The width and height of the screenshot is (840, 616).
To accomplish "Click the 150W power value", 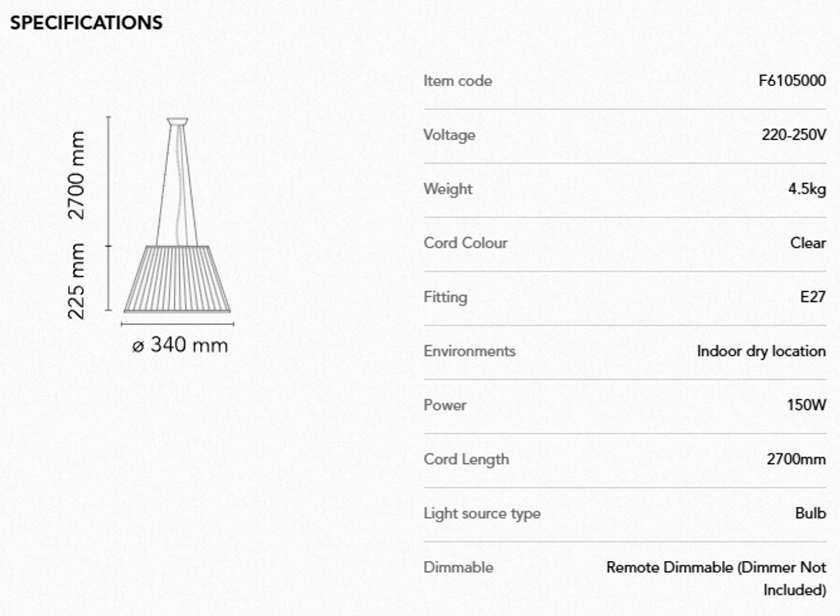I will click(806, 405).
